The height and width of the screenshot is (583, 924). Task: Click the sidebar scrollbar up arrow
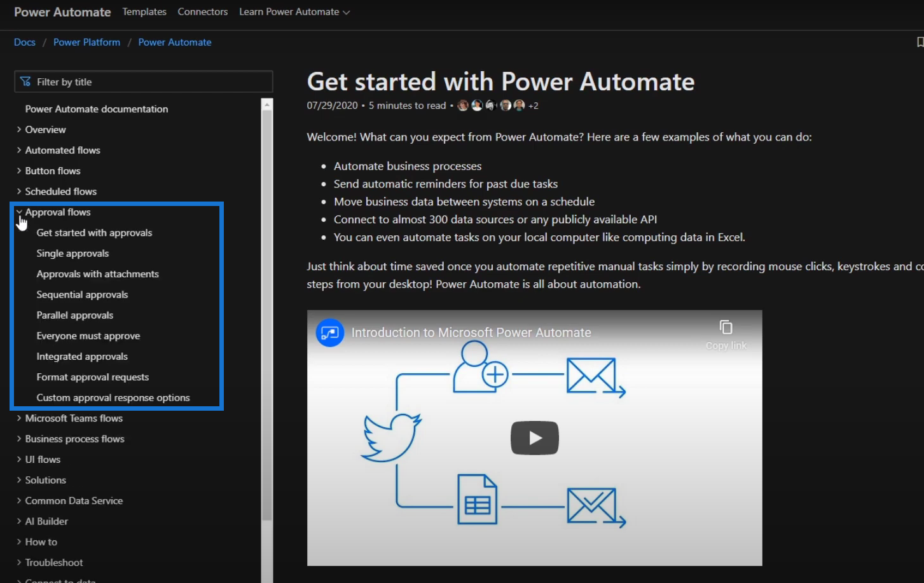coord(267,104)
